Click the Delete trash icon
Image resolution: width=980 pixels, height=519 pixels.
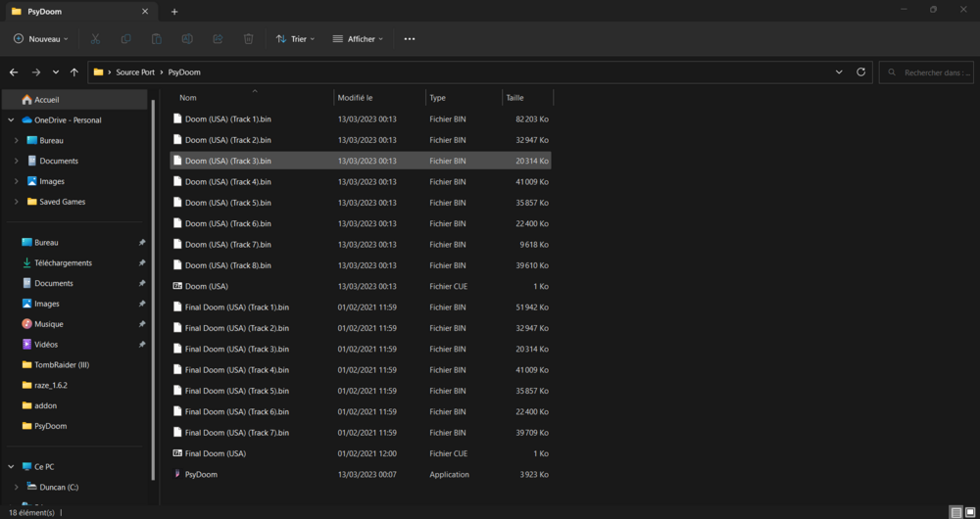248,39
